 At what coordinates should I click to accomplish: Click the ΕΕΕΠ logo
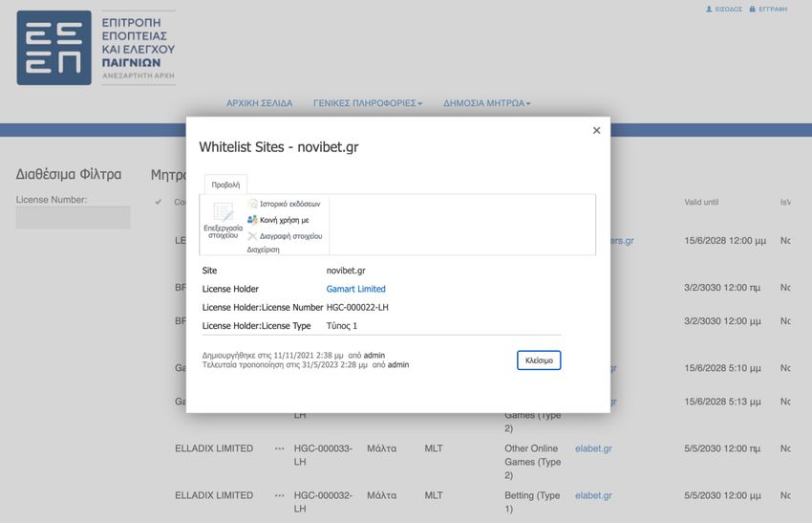click(53, 48)
